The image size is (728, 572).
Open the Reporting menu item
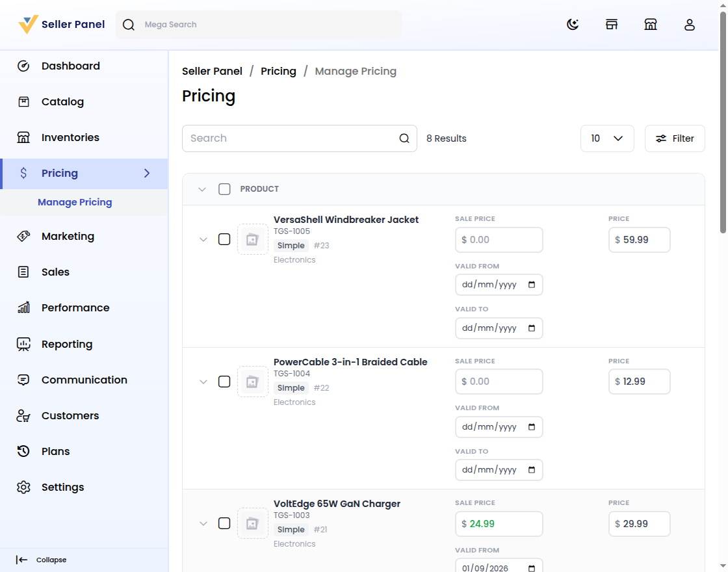point(84,344)
